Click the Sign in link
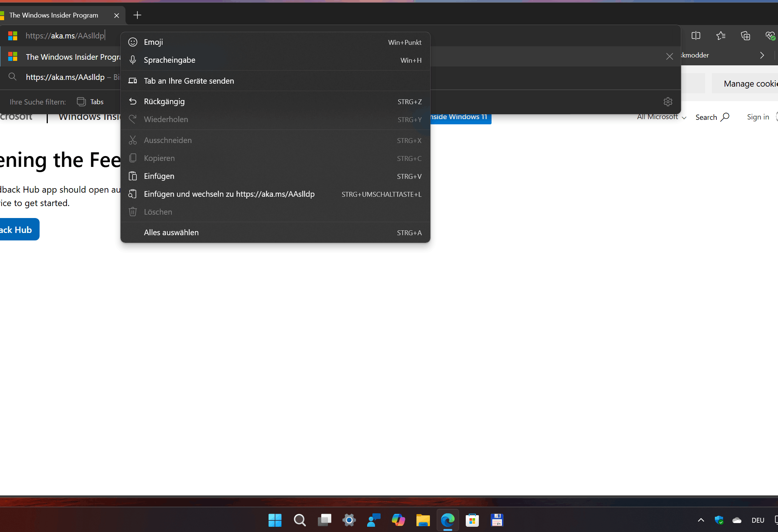The image size is (778, 532). point(758,117)
